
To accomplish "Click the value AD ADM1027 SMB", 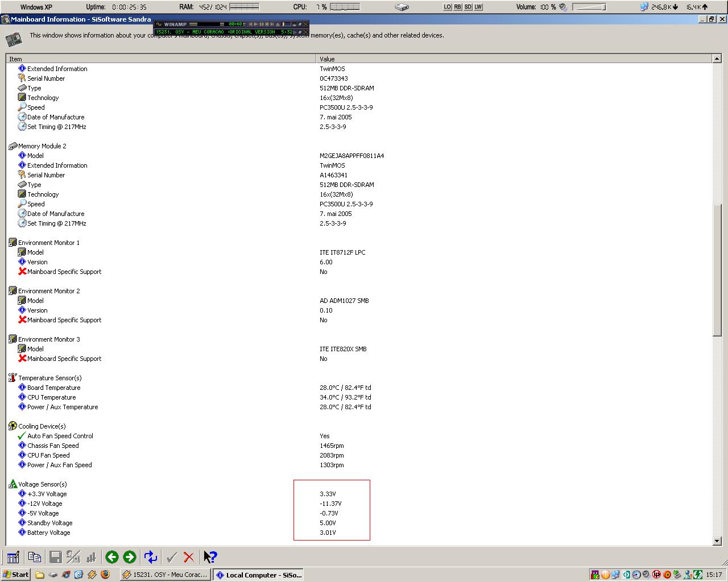I will pos(344,301).
